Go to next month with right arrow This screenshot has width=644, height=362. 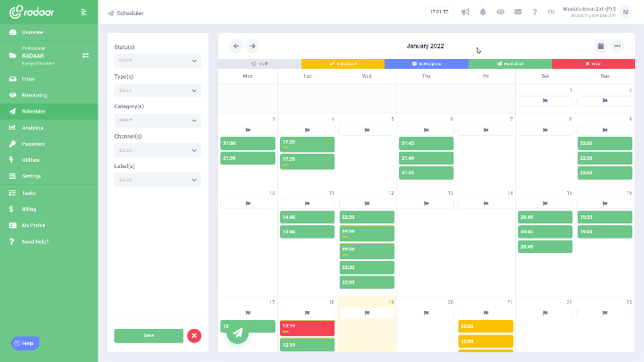pos(252,46)
